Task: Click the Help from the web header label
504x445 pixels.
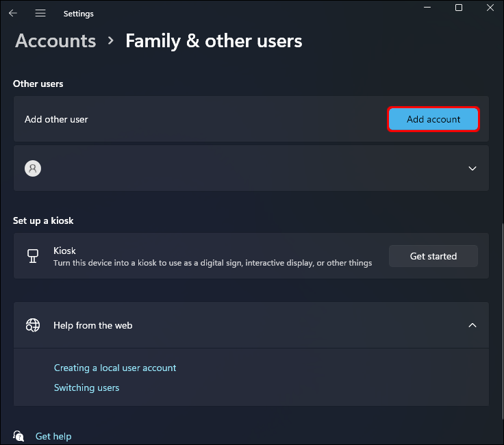Action: click(93, 325)
